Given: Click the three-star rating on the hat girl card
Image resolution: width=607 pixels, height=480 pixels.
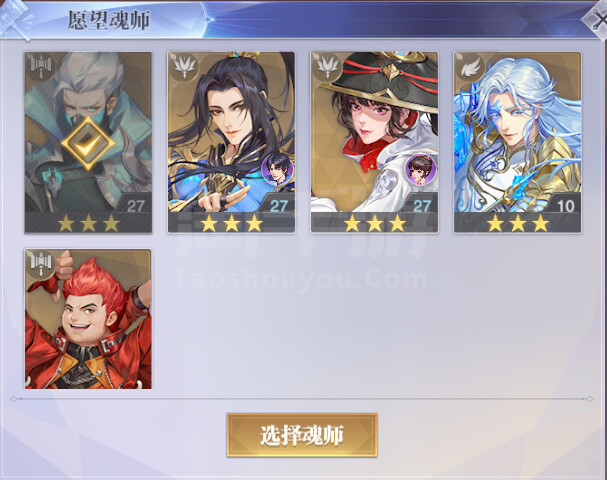Looking at the screenshot, I should click(x=375, y=223).
